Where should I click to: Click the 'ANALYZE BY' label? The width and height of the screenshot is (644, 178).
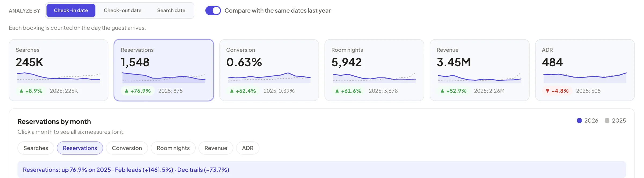pyautogui.click(x=24, y=11)
